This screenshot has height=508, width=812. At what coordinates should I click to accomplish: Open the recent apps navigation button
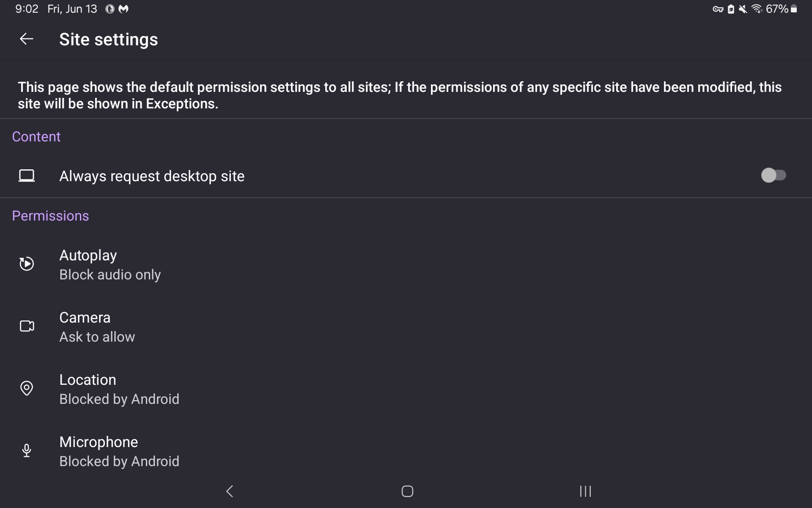(x=585, y=491)
